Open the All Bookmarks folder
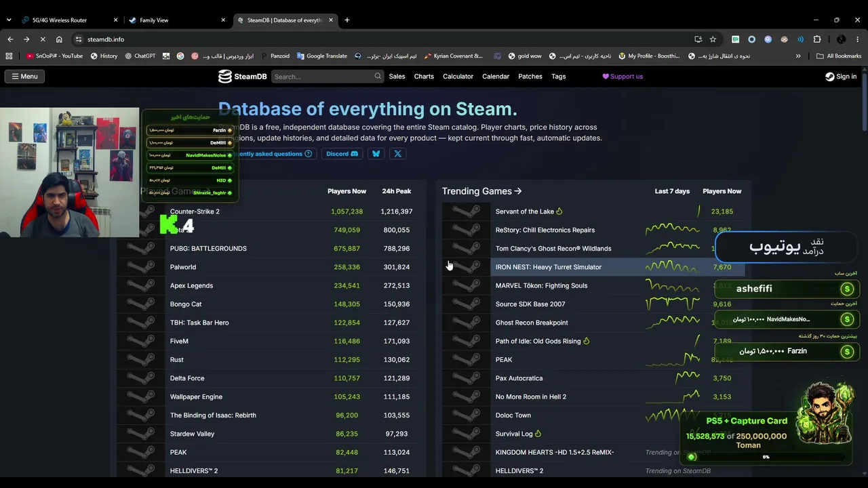The height and width of the screenshot is (488, 868). coord(839,56)
